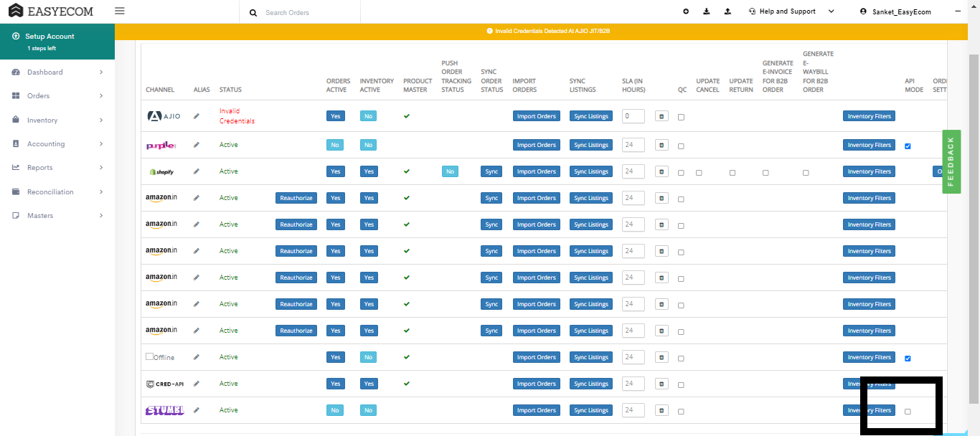Uncheck API Mode for Purplle
980x436 pixels.
[x=908, y=146]
